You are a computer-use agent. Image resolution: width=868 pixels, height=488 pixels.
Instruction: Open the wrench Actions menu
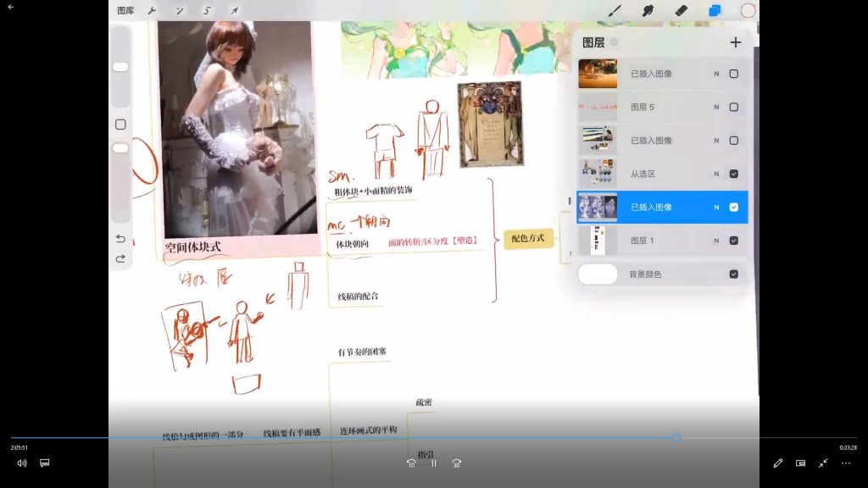pyautogui.click(x=152, y=10)
